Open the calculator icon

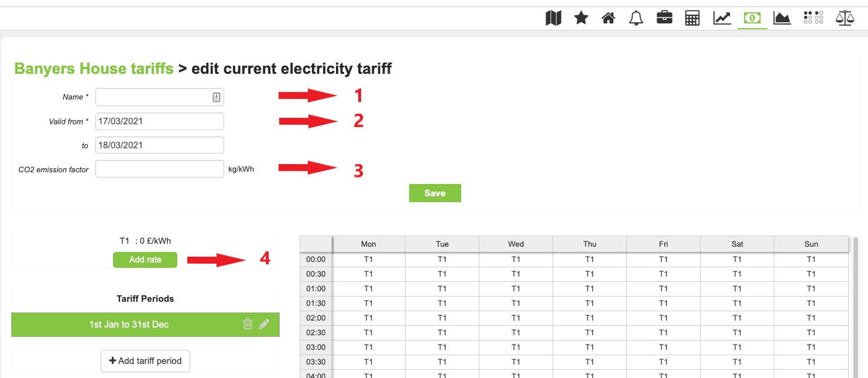pos(692,18)
